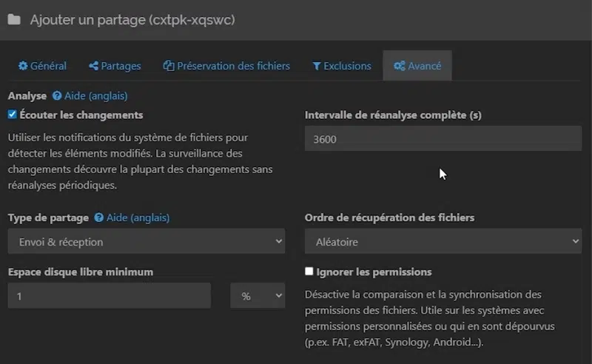Screen dimensions: 592x364
Task: Expand the Ordre de récupération des fichiers dropdown
Action: (x=443, y=241)
